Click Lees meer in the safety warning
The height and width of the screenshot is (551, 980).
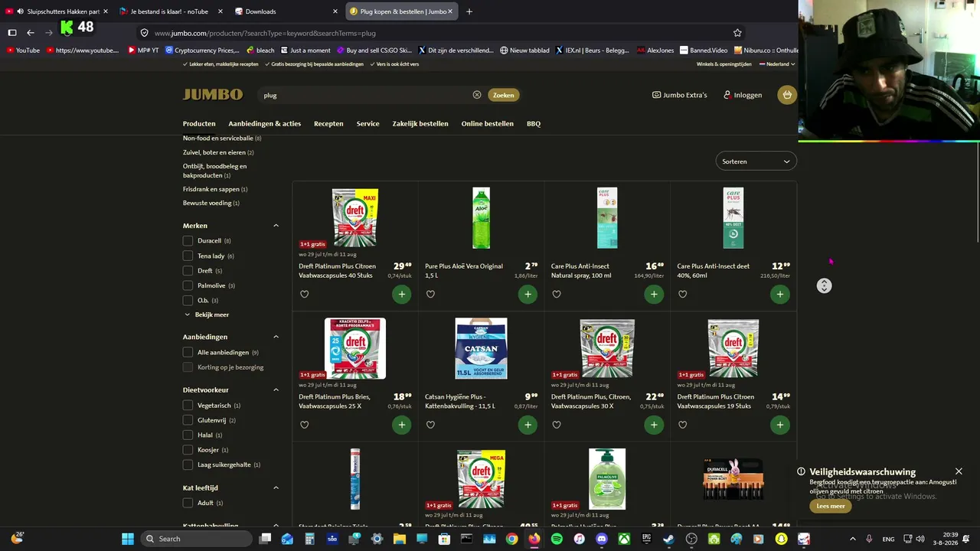(x=831, y=506)
